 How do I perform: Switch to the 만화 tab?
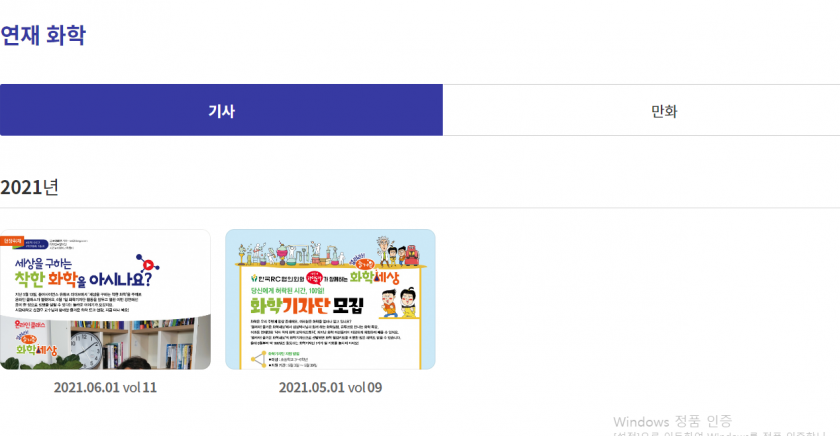click(664, 110)
